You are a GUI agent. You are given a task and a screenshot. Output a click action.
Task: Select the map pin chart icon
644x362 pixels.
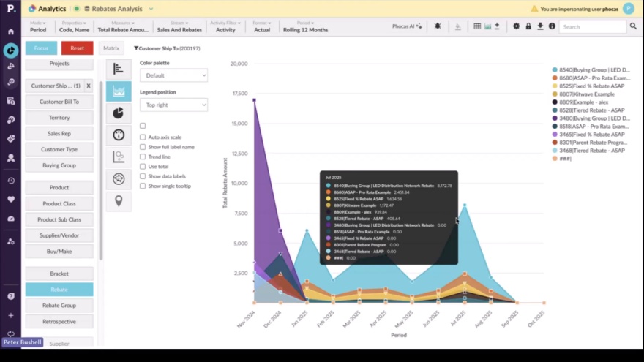click(119, 201)
